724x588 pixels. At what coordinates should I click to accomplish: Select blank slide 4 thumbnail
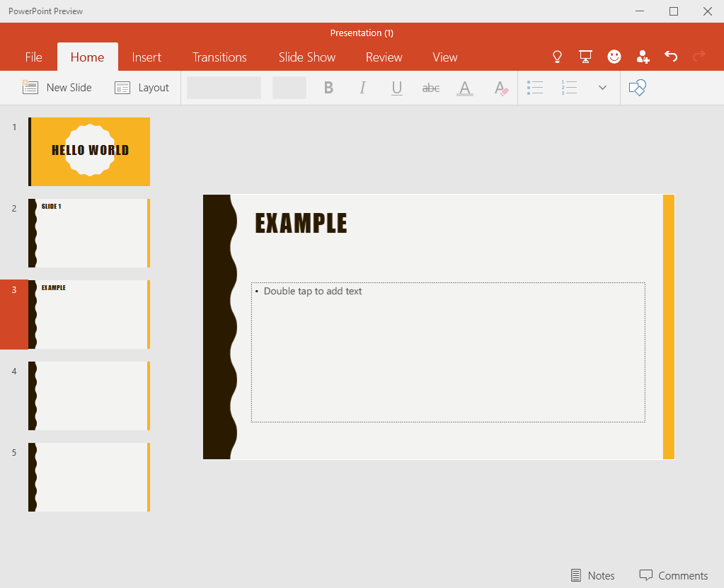[x=89, y=396]
